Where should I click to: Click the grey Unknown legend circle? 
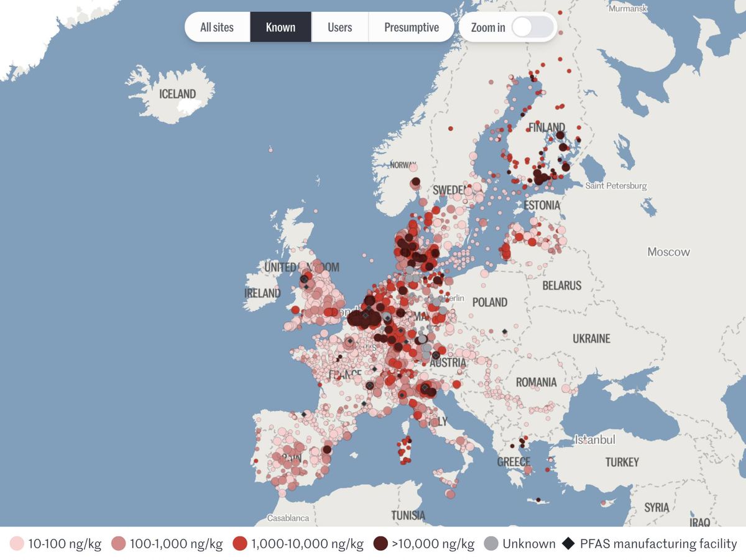coord(491,544)
